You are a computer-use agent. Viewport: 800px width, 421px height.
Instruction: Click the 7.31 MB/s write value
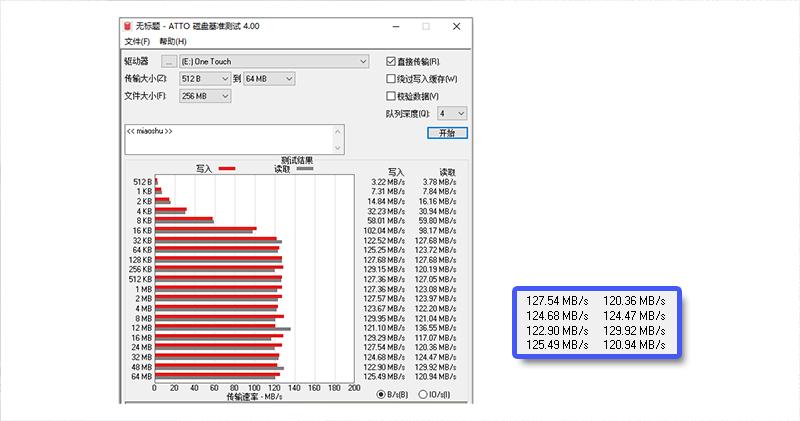388,192
